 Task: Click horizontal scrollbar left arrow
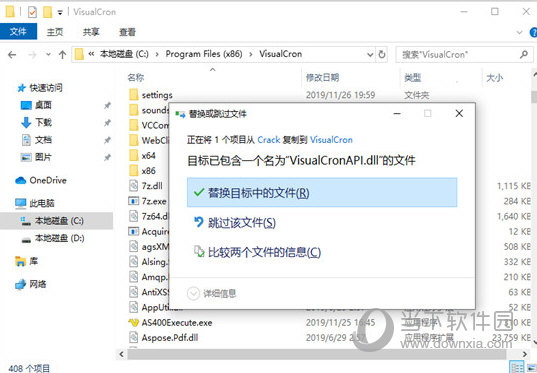pos(122,354)
